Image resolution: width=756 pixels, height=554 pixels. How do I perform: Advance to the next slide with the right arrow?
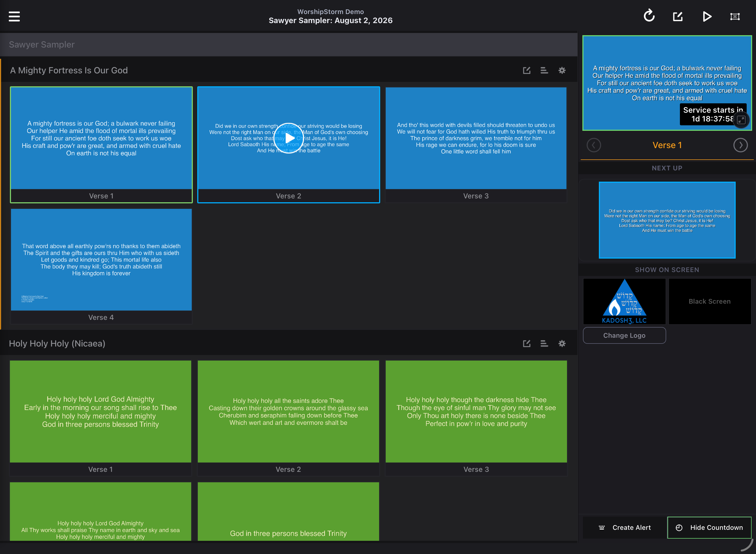[740, 145]
